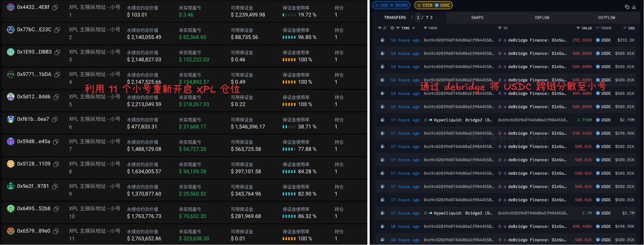The width and height of the screenshot is (644, 245).
Task: Select the label 'XPL 主操纵地址 - 小号 7'
Action: (94, 145)
